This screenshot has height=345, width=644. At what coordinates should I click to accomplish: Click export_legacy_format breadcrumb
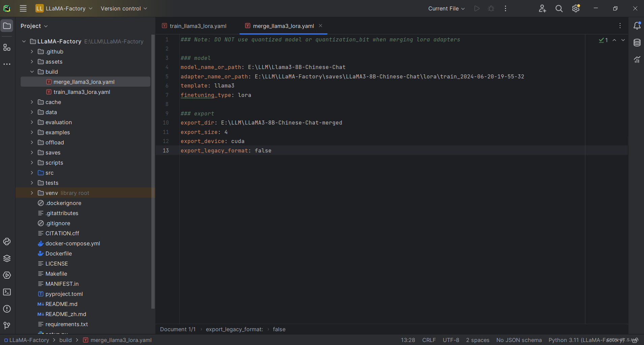[234, 329]
